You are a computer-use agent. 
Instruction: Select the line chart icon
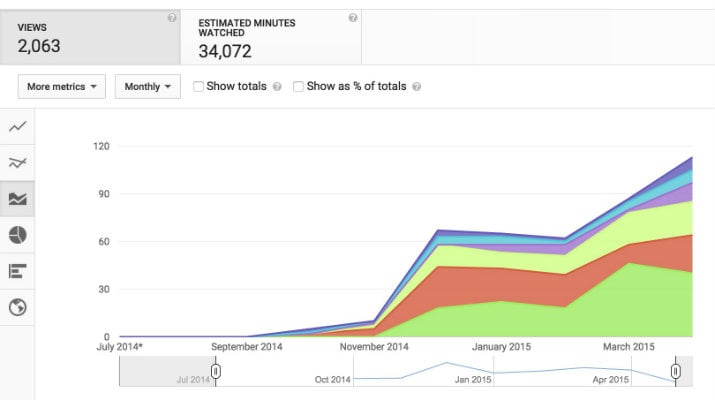(17, 127)
